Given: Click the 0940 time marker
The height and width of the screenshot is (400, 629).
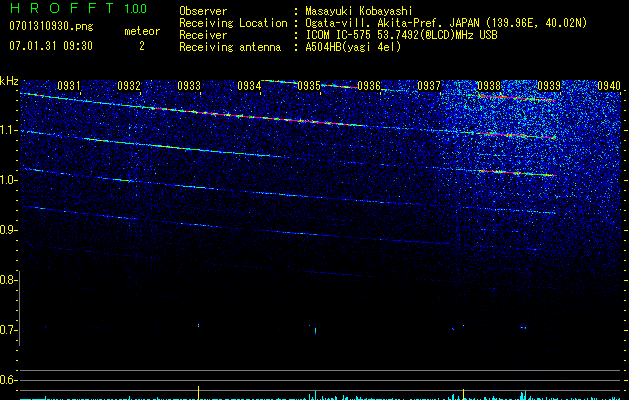Looking at the screenshot, I should pyautogui.click(x=609, y=85).
